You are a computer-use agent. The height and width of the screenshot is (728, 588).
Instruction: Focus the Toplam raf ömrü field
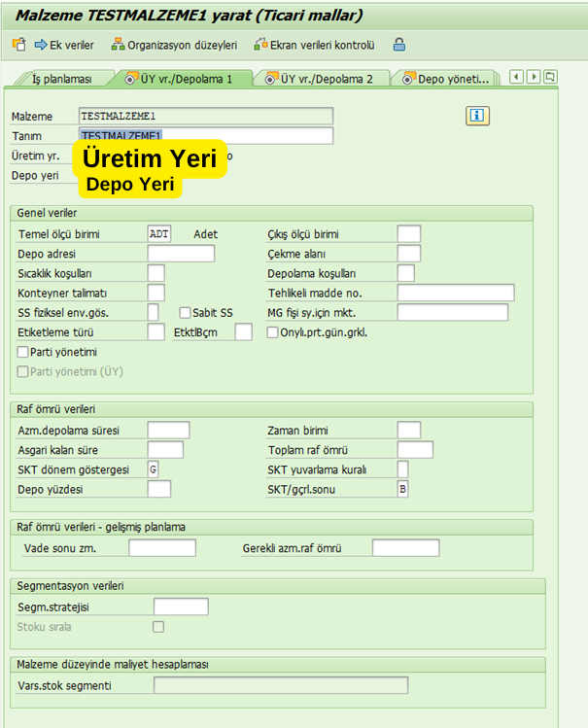coord(415,450)
